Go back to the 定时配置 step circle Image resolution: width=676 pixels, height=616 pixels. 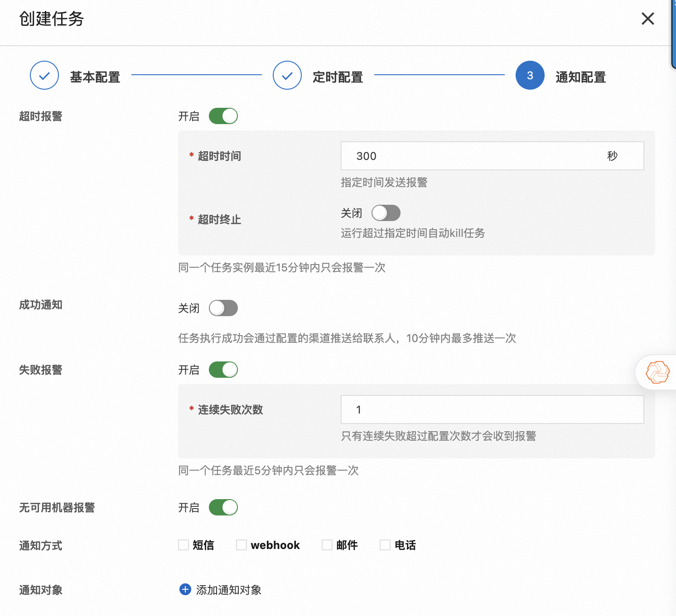point(287,75)
